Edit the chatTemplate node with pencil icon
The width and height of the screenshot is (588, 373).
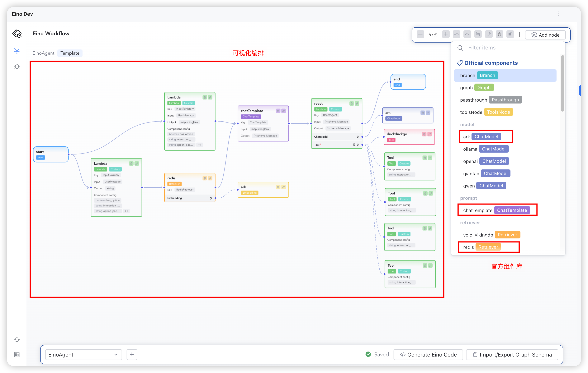(x=283, y=111)
